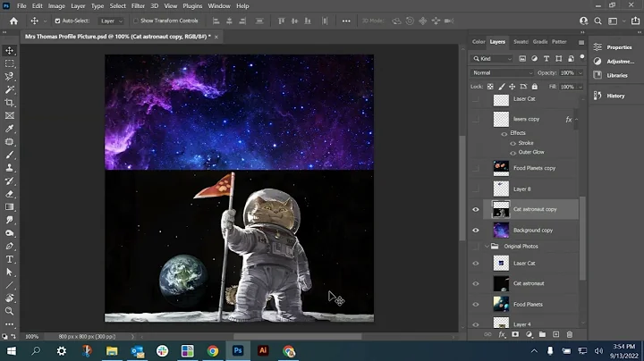Select the Move tool

[10, 50]
